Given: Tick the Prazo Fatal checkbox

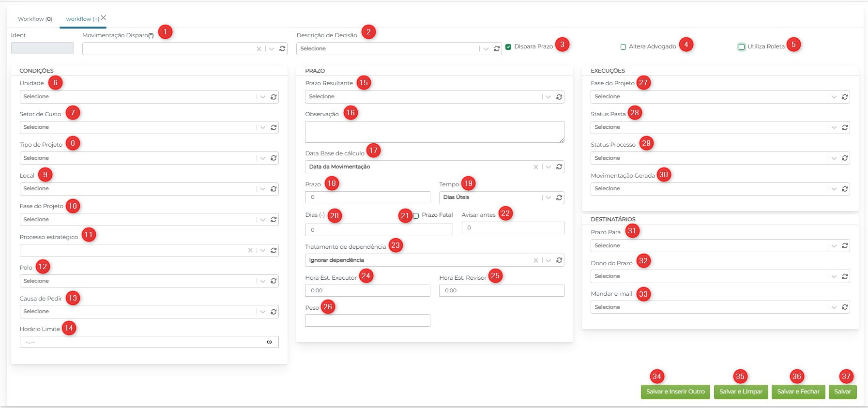Looking at the screenshot, I should (x=416, y=216).
